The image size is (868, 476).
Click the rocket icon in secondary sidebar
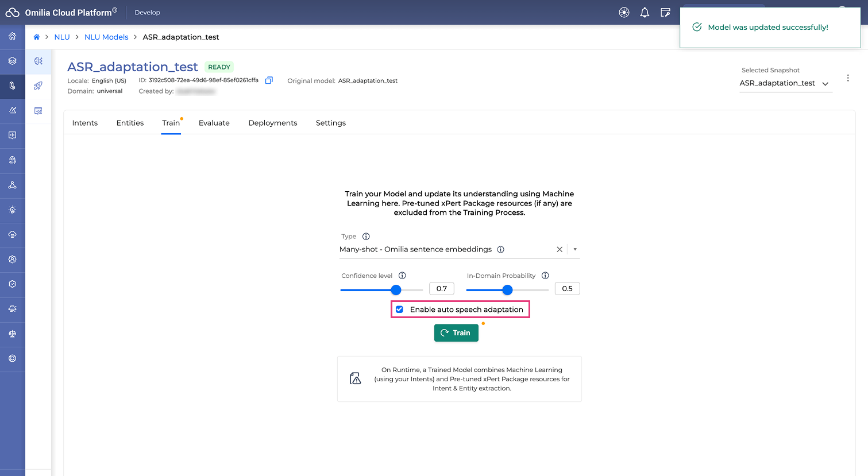[x=38, y=86]
